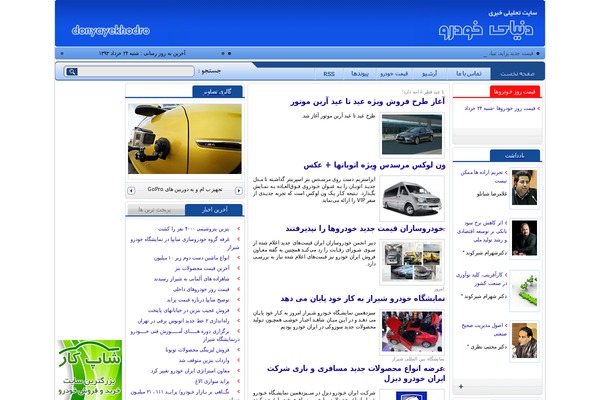The image size is (600, 400).
Task: Open news item قیمت روز خودروهای داخلی
Action: [x=201, y=289]
